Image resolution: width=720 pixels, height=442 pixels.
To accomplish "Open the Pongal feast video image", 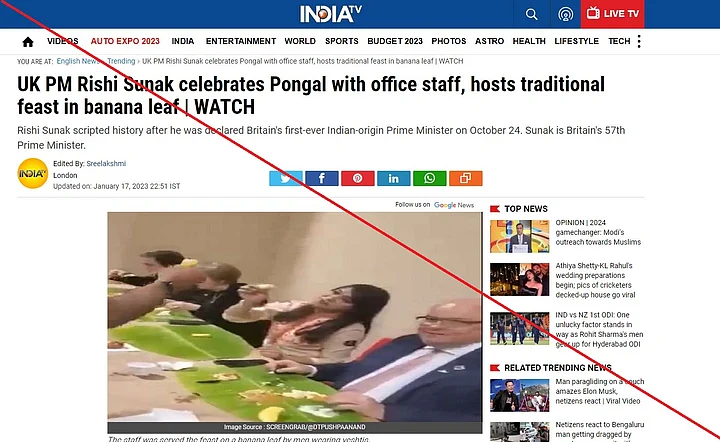I will pyautogui.click(x=295, y=317).
